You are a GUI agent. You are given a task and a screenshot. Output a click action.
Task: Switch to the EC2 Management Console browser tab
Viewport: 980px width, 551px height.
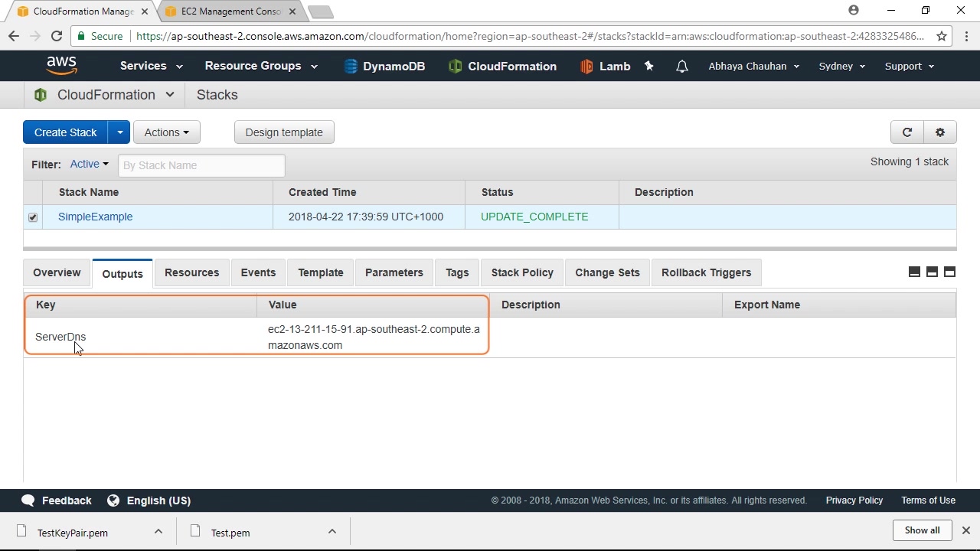point(230,11)
